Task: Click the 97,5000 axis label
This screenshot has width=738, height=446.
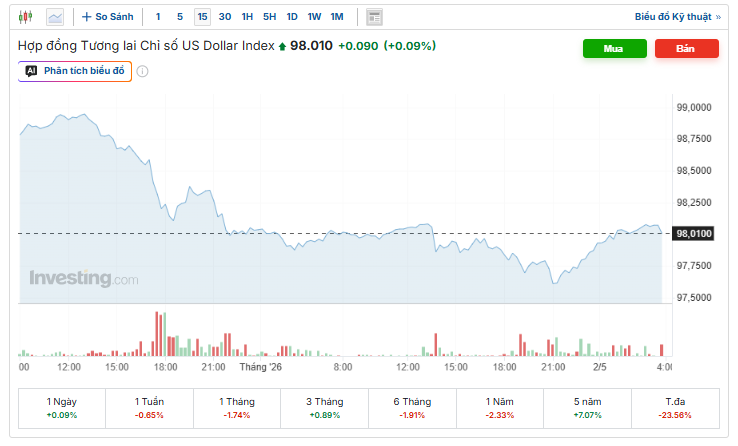Action: [694, 297]
